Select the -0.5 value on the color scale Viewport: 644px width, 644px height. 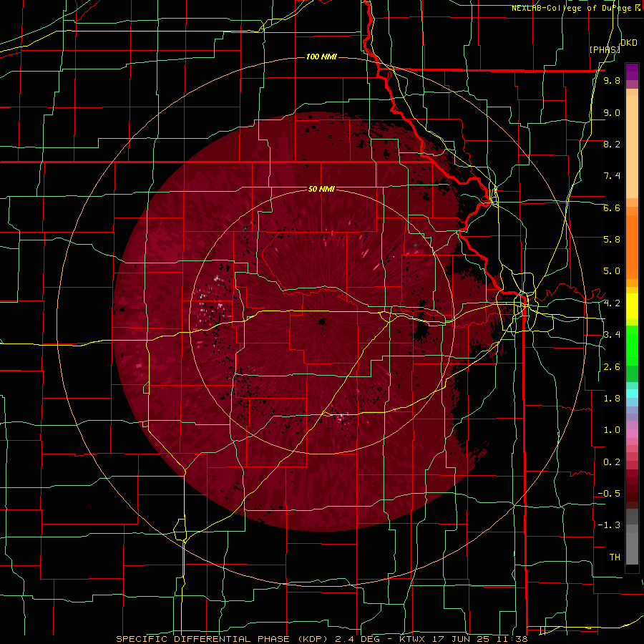click(x=609, y=494)
